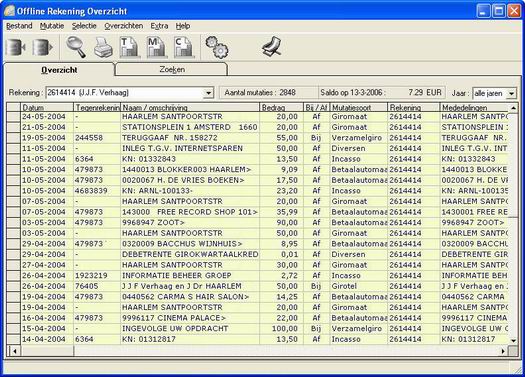525x377 pixels.
Task: Click 'INFORMATIE BEHEER GROEP' description
Action: click(x=177, y=276)
